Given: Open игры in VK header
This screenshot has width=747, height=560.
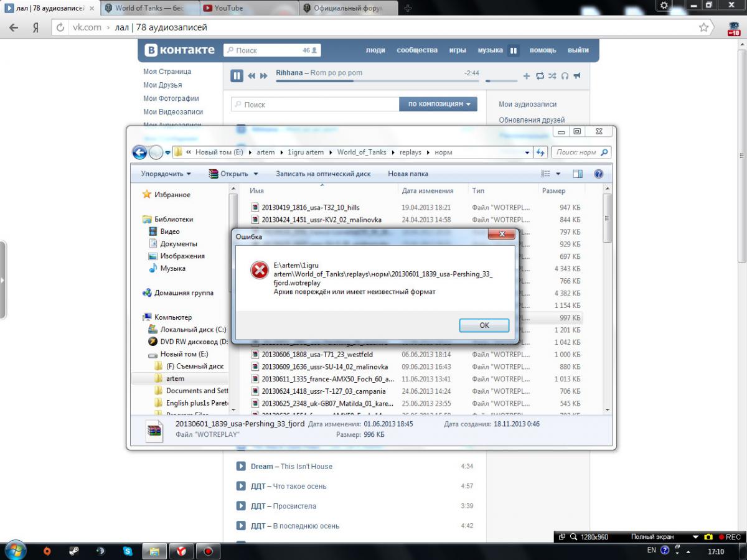Looking at the screenshot, I should (458, 50).
